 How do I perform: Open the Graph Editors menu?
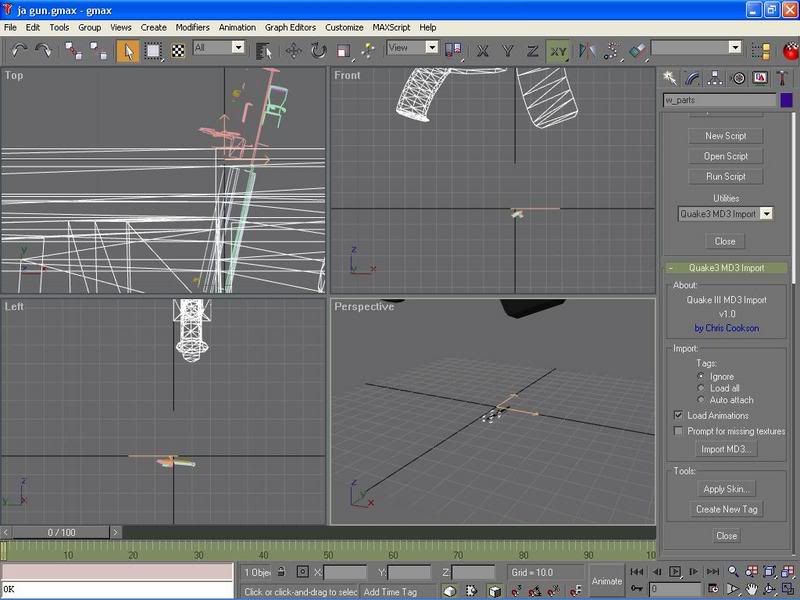[290, 28]
